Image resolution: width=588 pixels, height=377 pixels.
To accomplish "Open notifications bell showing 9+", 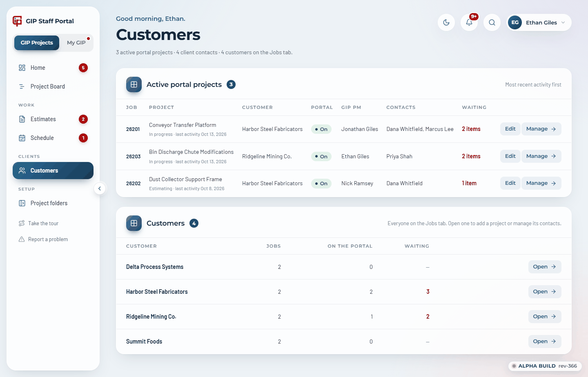I will pyautogui.click(x=469, y=22).
